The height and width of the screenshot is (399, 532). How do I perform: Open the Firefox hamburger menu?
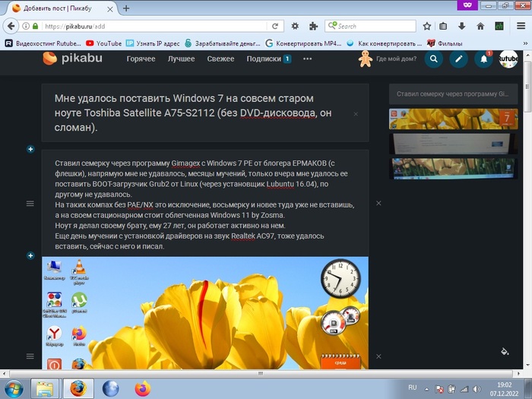point(521,26)
